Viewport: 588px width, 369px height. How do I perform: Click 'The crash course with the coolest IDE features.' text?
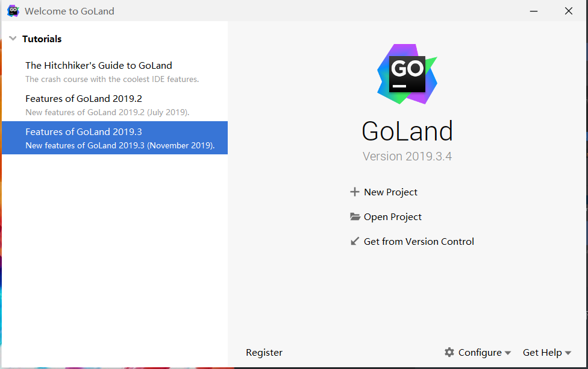point(112,79)
